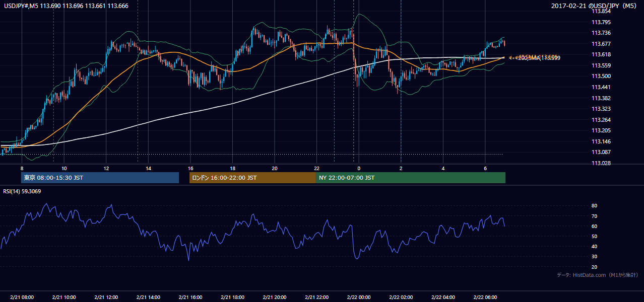Click the 2/21 08:00 date label
The height and width of the screenshot is (302, 644).
tap(22, 297)
